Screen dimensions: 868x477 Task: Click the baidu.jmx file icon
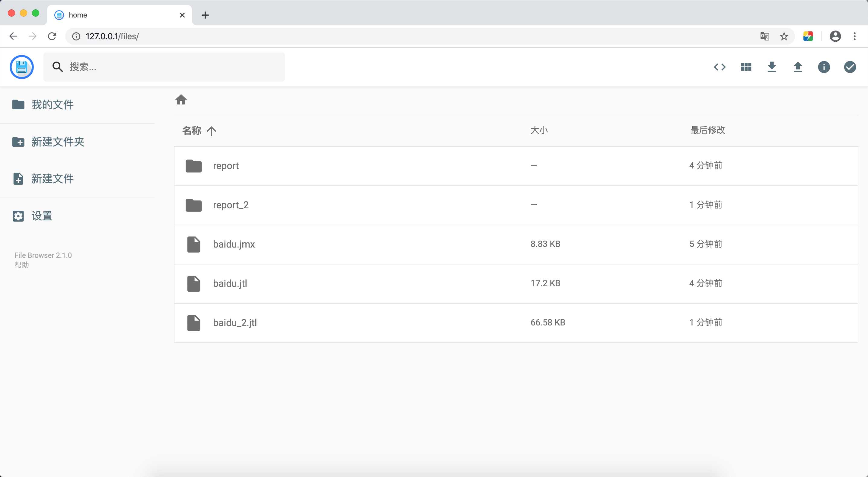pos(194,244)
